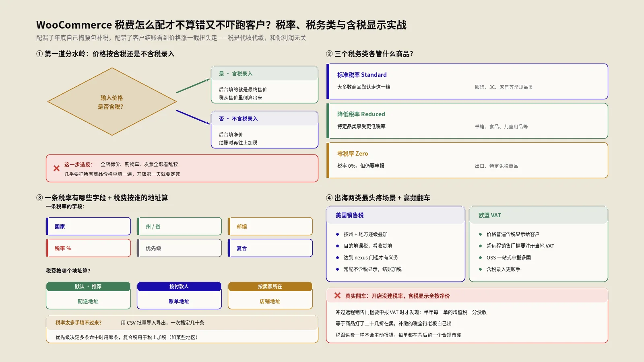Click the 邮编 field box
Screen dimensions: 644x362
click(x=270, y=226)
